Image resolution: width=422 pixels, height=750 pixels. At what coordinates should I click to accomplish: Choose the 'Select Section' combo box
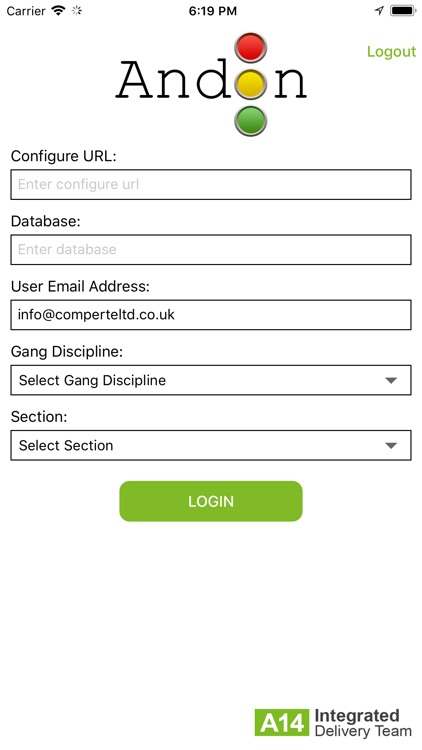[211, 445]
